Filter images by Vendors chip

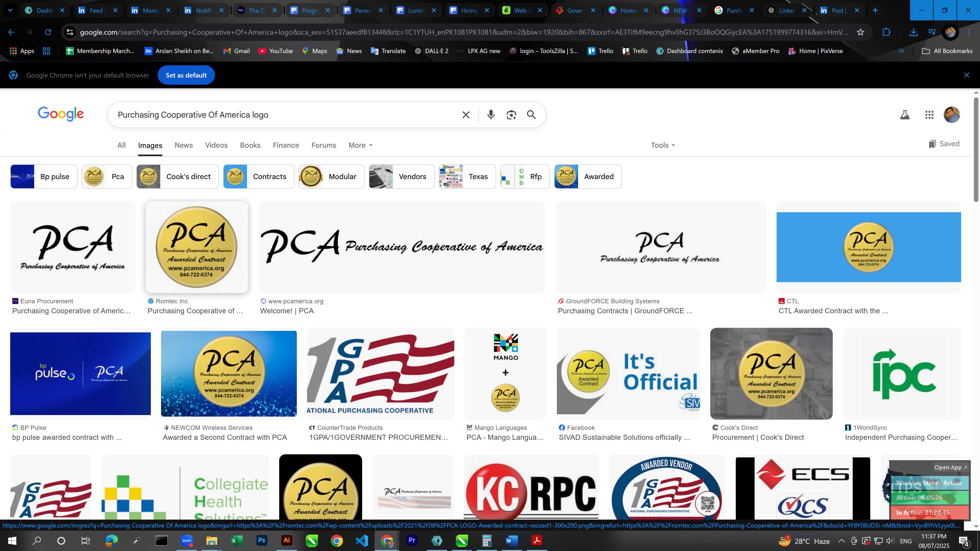401,177
